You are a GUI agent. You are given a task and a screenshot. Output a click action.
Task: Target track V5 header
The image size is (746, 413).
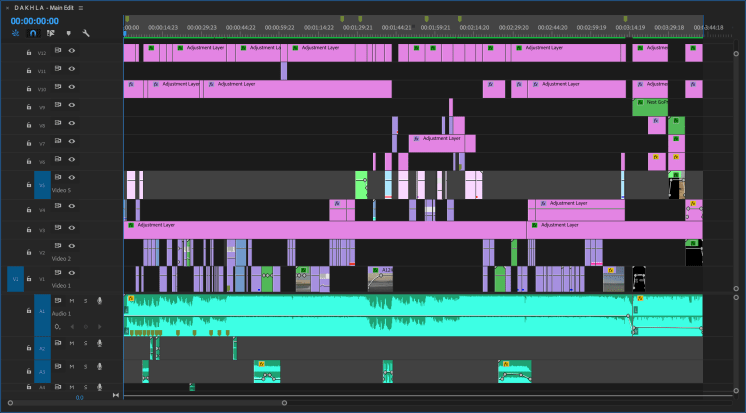pyautogui.click(x=41, y=185)
